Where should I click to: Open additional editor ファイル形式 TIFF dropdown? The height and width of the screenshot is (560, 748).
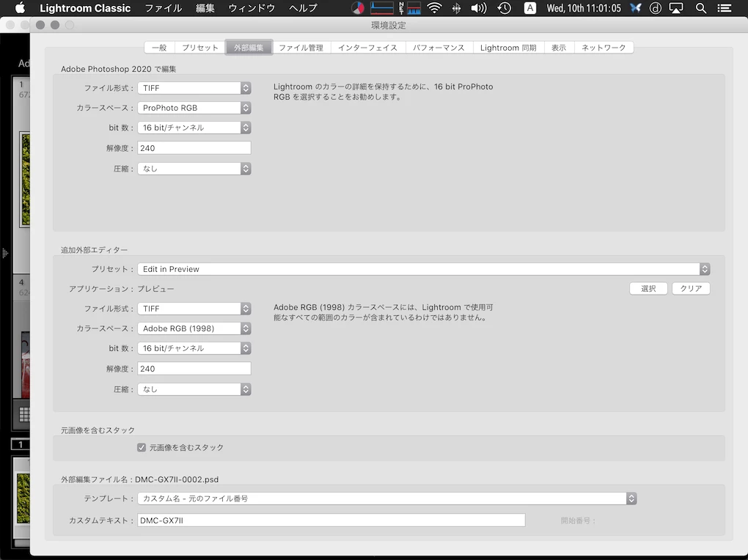pos(194,309)
